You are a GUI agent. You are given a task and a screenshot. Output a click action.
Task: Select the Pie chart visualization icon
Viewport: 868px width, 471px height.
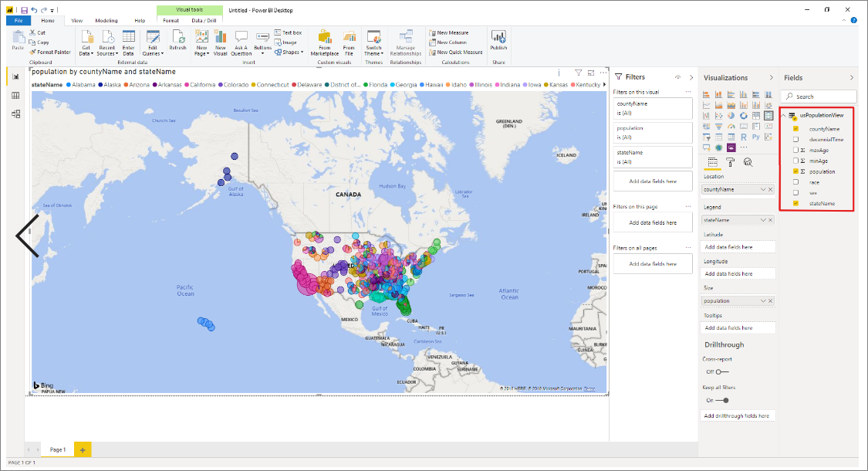pyautogui.click(x=731, y=116)
